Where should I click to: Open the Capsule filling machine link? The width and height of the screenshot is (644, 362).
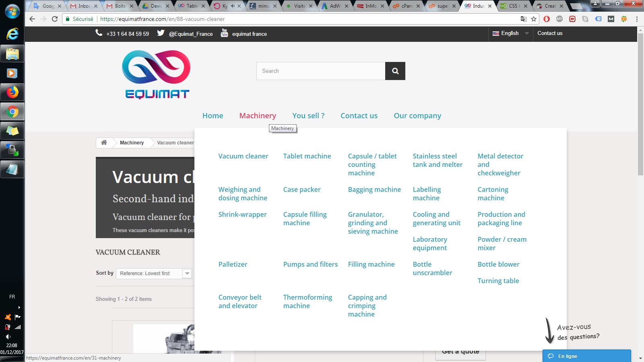305,219
